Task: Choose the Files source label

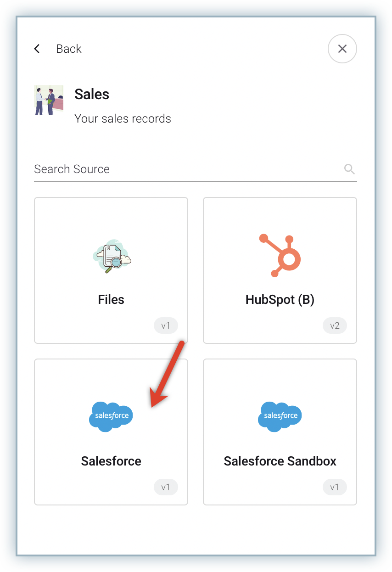Action: tap(111, 300)
